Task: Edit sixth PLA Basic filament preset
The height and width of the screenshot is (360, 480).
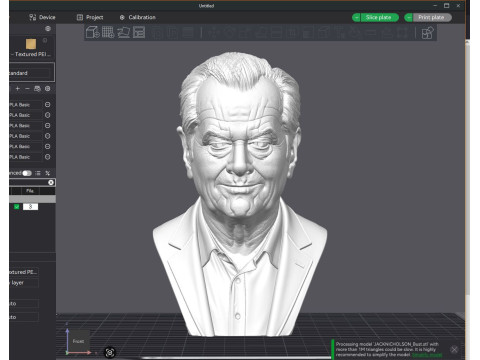Action: pos(48,157)
